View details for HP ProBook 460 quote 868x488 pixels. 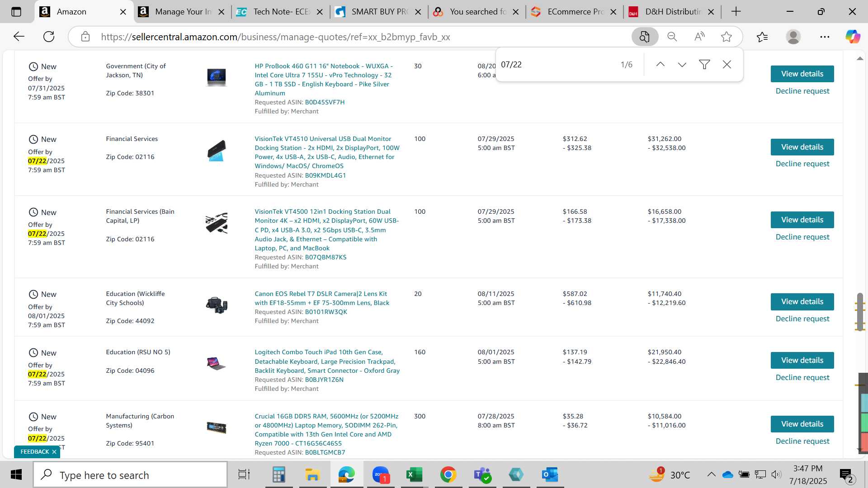point(802,74)
